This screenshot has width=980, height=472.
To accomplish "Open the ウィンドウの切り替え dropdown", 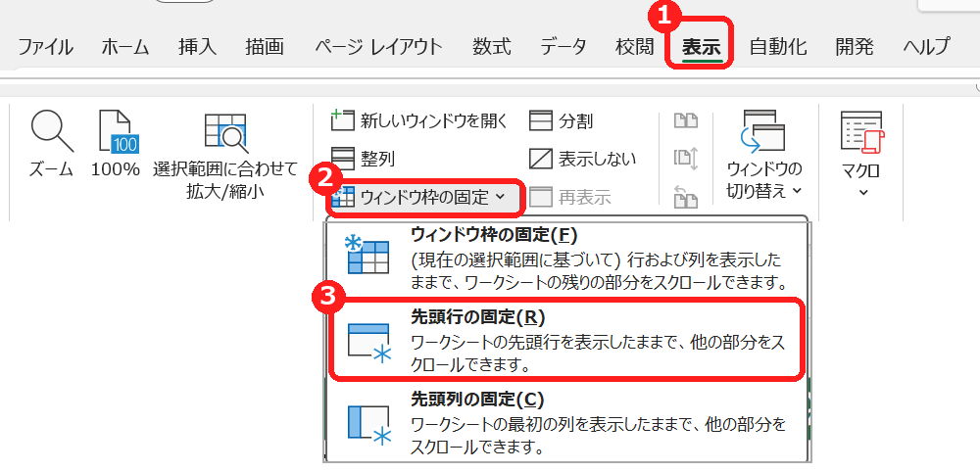I will coord(763,155).
